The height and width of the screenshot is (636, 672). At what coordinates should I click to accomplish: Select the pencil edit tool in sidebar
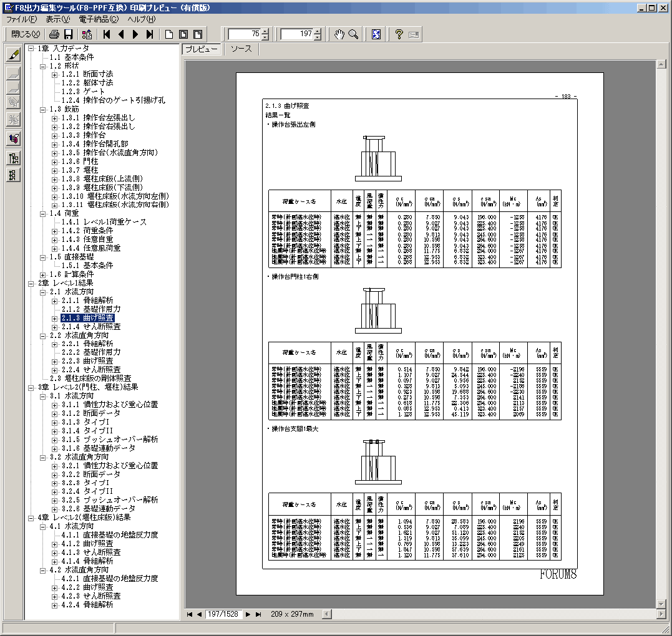coord(14,54)
